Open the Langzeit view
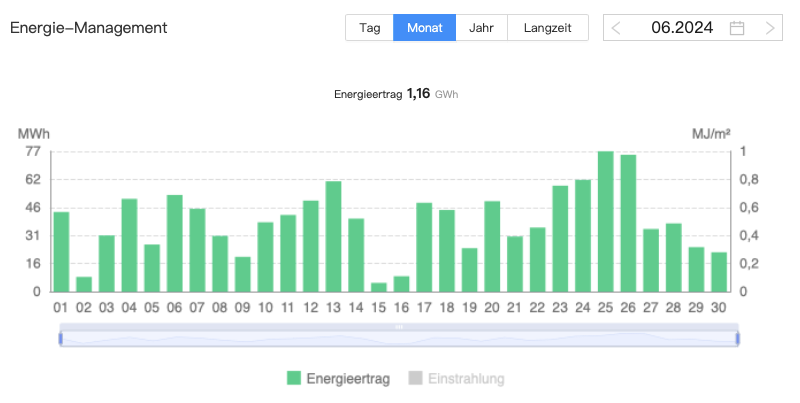 coord(548,28)
